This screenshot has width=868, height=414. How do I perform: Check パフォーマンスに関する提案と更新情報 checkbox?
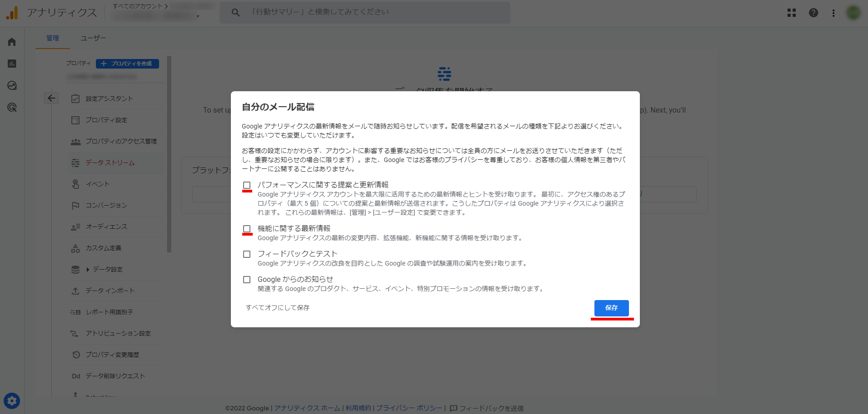tap(247, 185)
